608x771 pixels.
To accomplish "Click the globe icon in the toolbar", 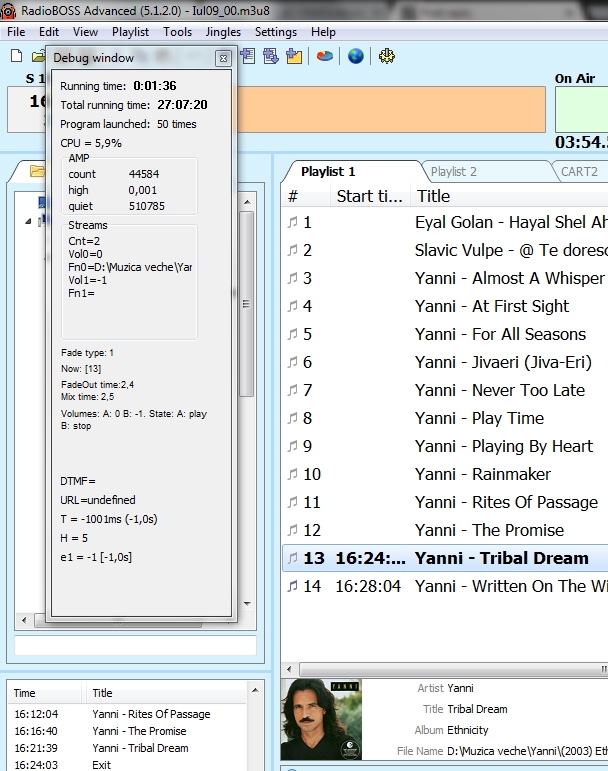I will (x=356, y=56).
